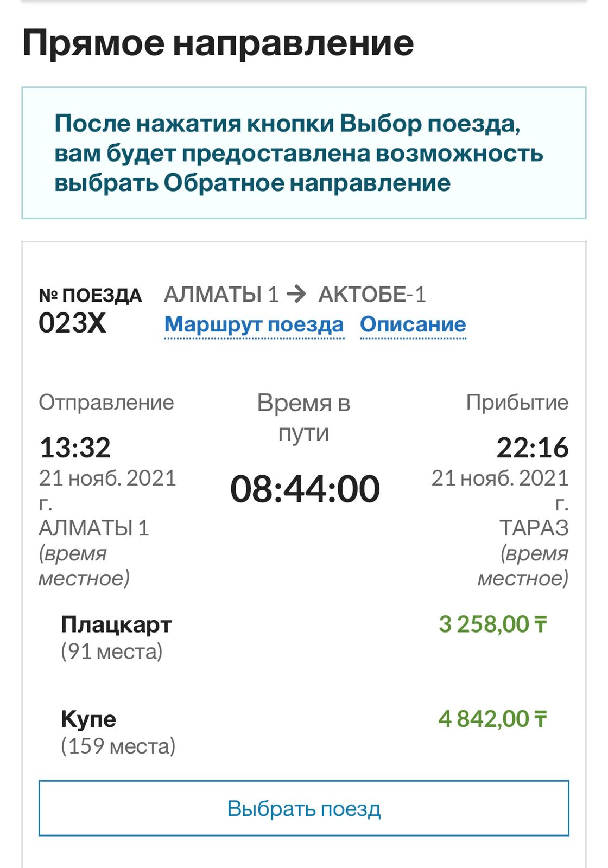Click the arrival time 22:16

532,448
